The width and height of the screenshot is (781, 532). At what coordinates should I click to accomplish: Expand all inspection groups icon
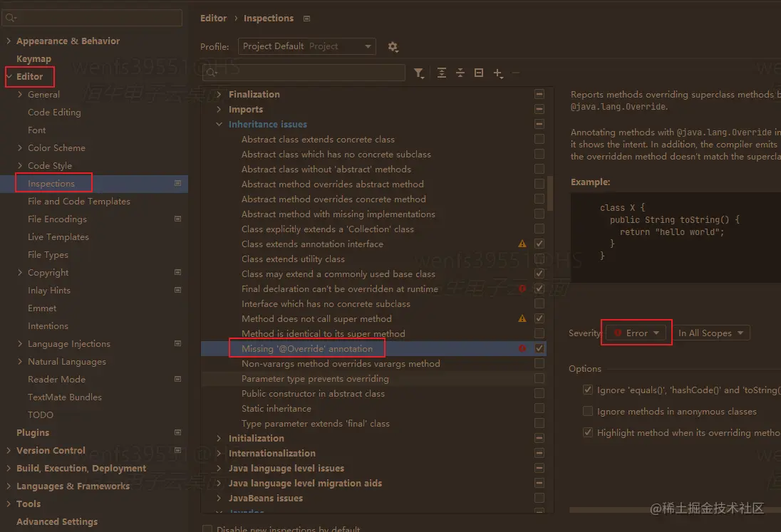click(x=441, y=73)
